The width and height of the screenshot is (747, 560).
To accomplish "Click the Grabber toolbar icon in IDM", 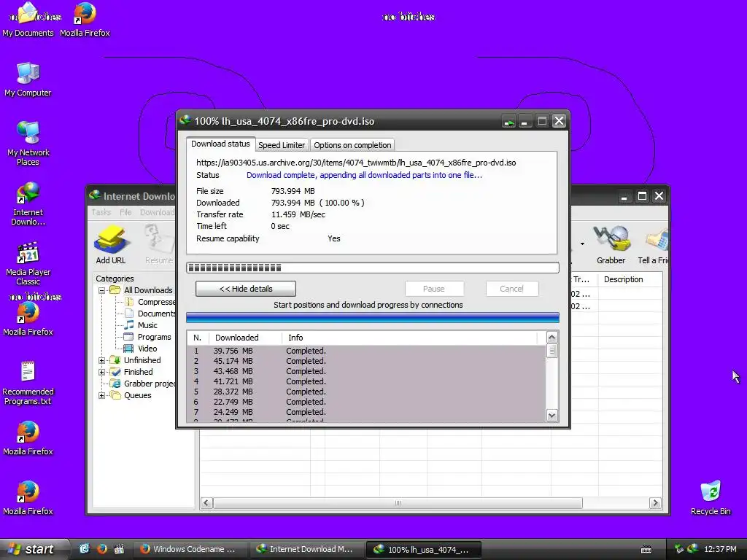I will pos(611,245).
